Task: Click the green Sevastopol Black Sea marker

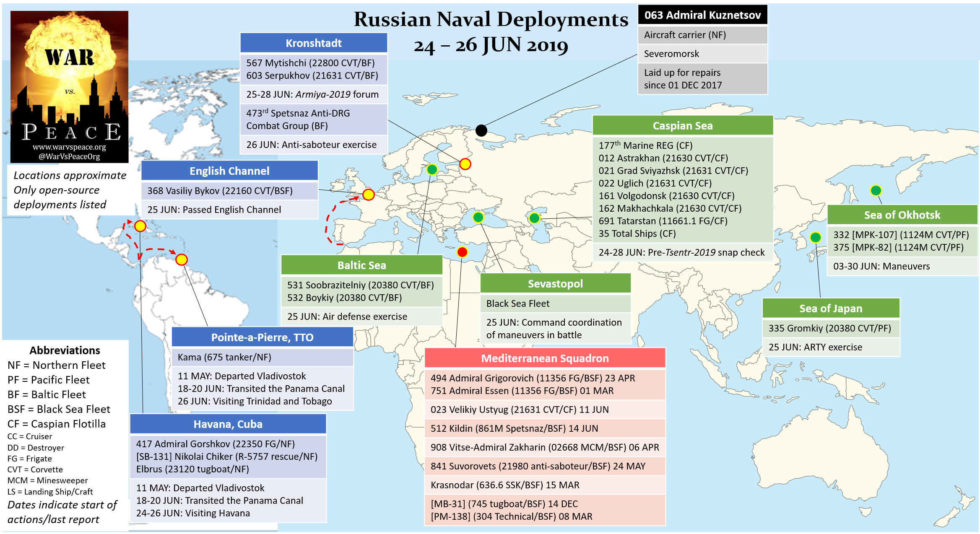Action: (478, 217)
